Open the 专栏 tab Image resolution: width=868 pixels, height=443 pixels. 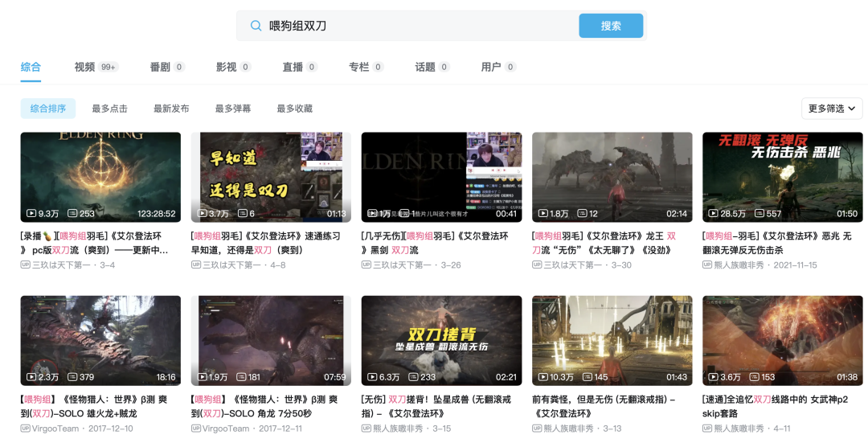click(x=366, y=67)
